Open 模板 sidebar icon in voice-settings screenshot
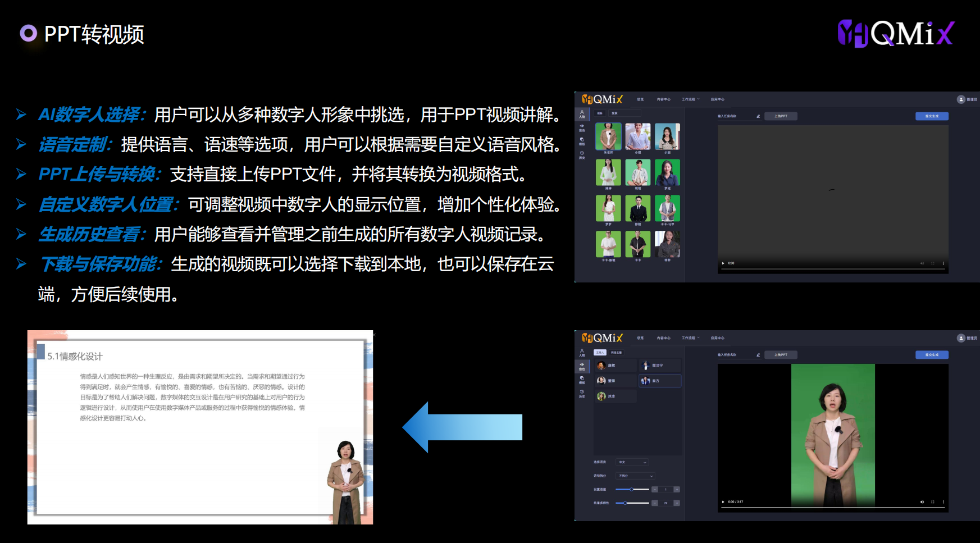The height and width of the screenshot is (543, 980). (582, 380)
